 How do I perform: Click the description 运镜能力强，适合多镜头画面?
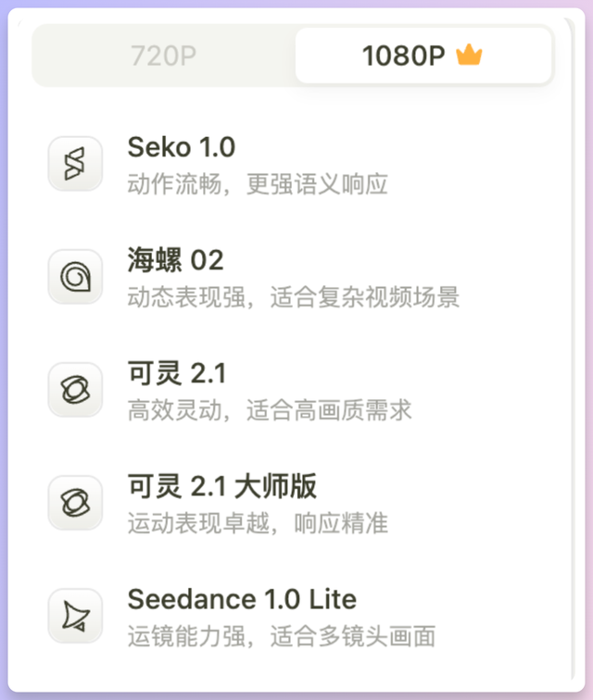click(x=281, y=636)
